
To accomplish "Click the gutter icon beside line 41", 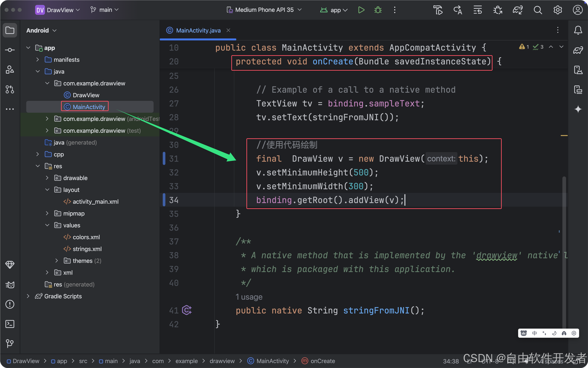I will (x=187, y=310).
